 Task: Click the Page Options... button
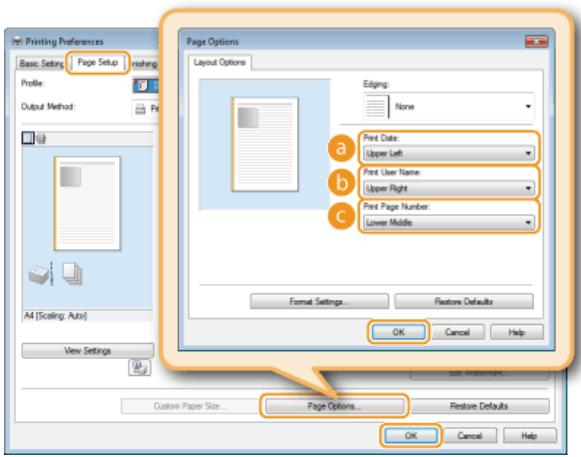335,406
